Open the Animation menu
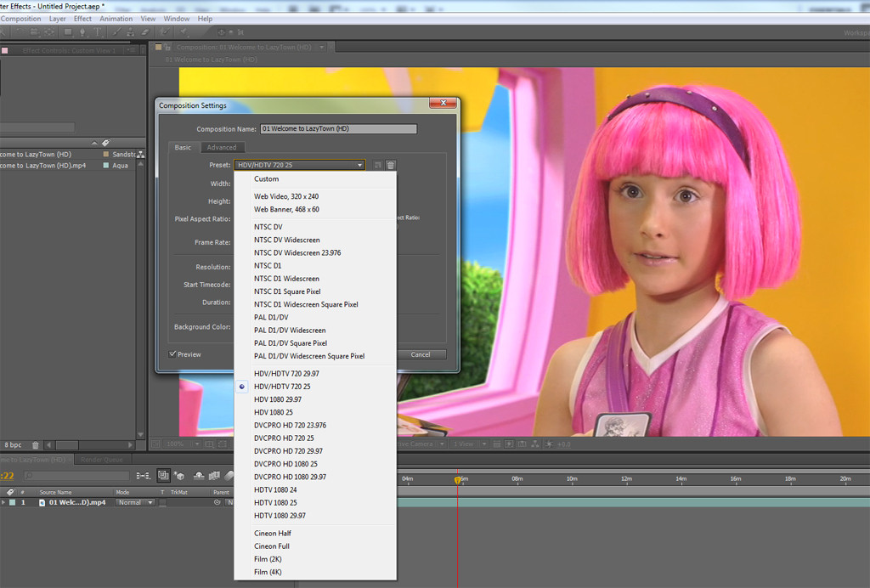The image size is (870, 588). coord(116,19)
